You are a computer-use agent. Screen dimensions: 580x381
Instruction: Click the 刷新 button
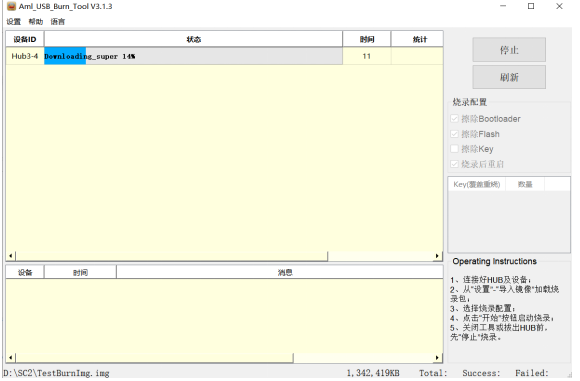(x=509, y=77)
